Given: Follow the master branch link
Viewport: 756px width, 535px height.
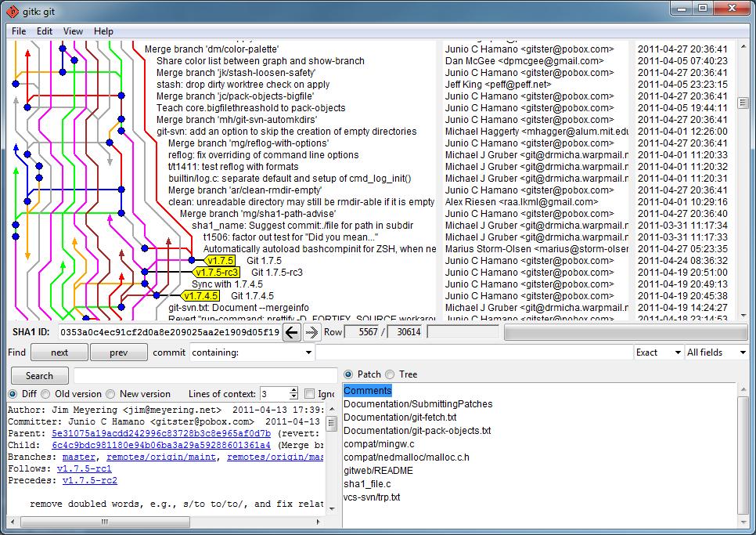Looking at the screenshot, I should (x=78, y=457).
